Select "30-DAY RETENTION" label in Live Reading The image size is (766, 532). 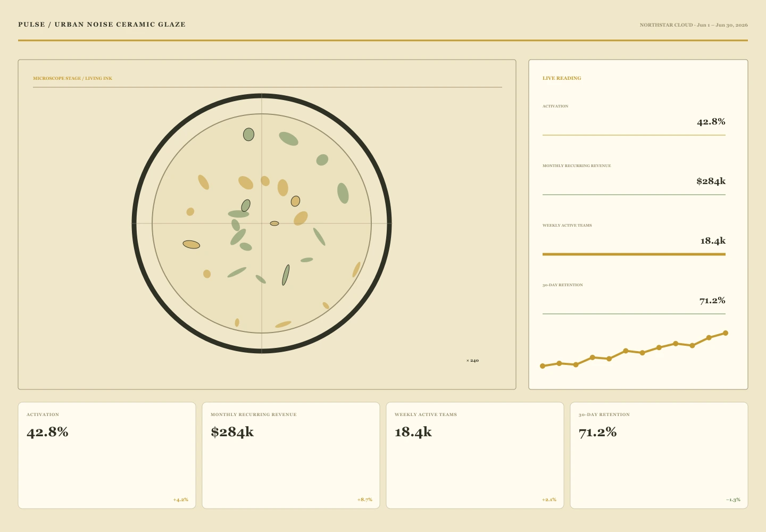(x=563, y=285)
